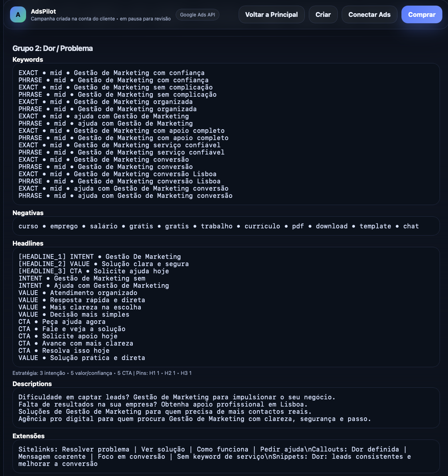Click the Comprar button
The image size is (448, 476).
click(x=422, y=14)
